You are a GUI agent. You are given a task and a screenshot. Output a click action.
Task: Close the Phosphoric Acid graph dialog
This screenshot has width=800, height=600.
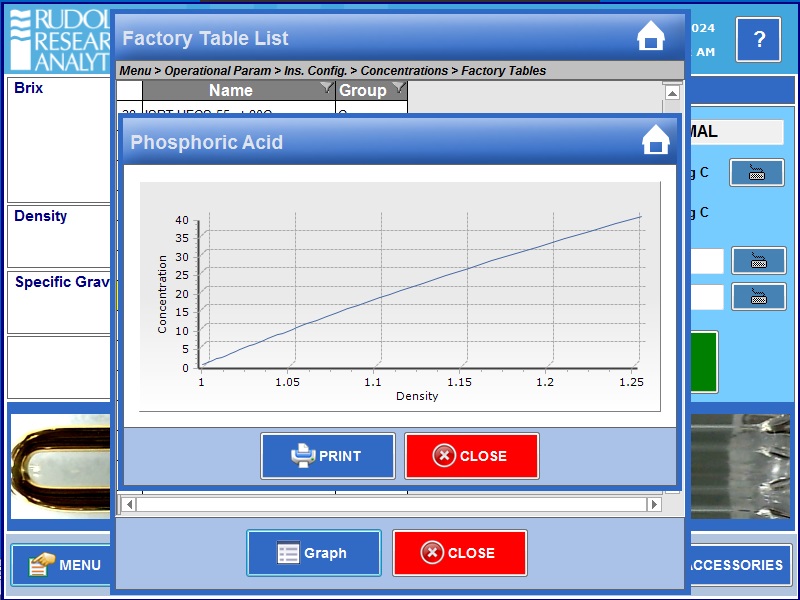pyautogui.click(x=471, y=456)
